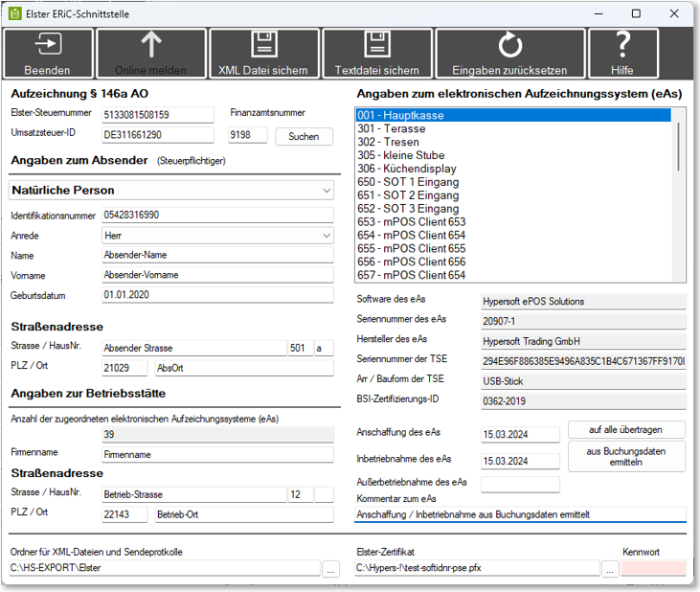Open the Anrede Herr dropdown
The width and height of the screenshot is (700, 592).
pos(327,236)
